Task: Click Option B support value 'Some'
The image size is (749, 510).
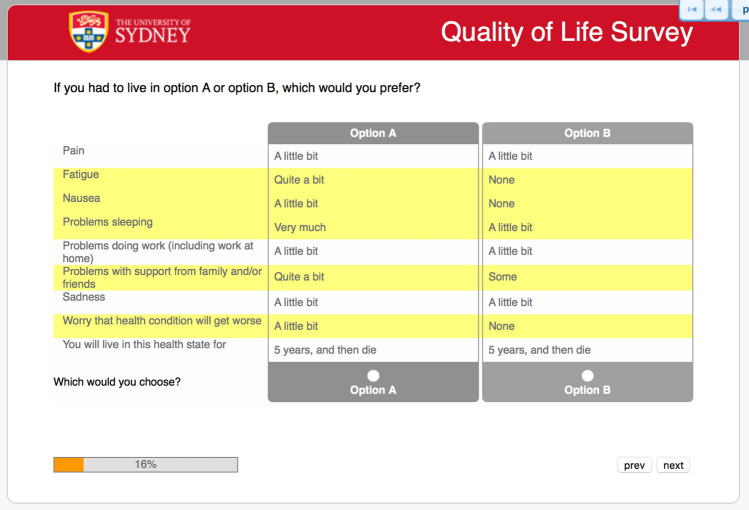Action: click(503, 277)
